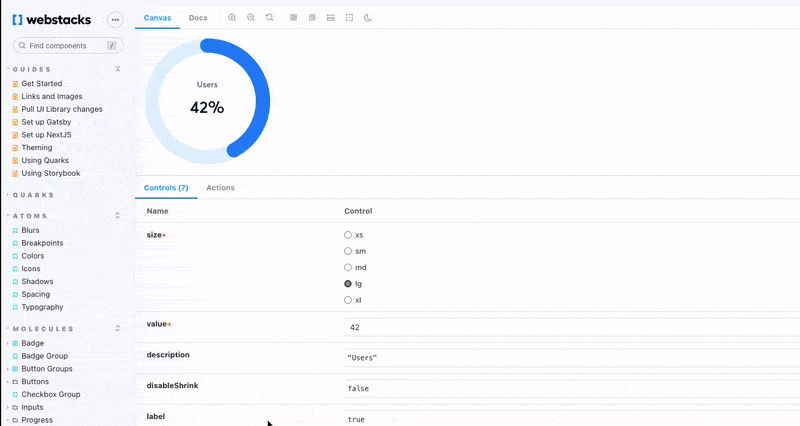The width and height of the screenshot is (800, 426).
Task: Open the sidebar ellipsis menu button
Action: [x=115, y=19]
